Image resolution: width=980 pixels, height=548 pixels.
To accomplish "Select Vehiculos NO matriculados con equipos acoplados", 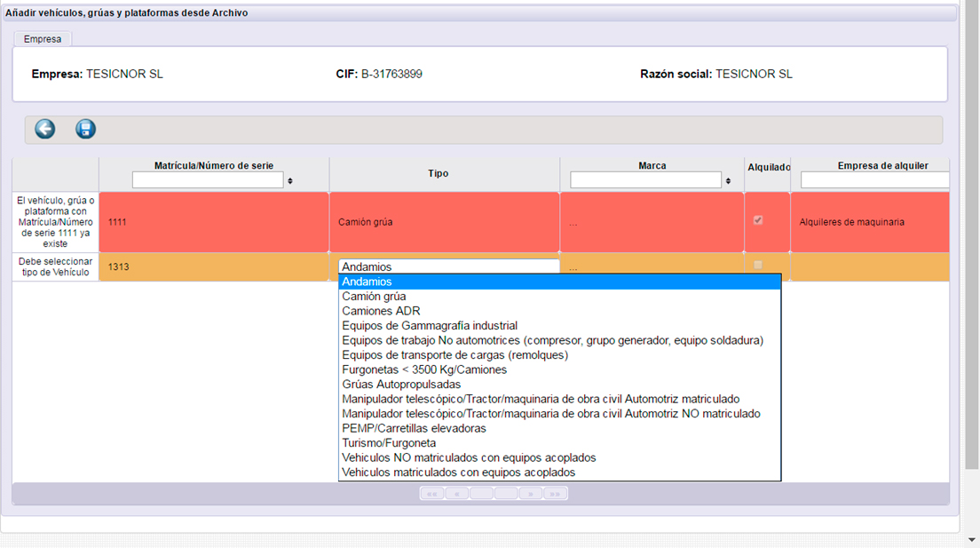I will pyautogui.click(x=559, y=458).
